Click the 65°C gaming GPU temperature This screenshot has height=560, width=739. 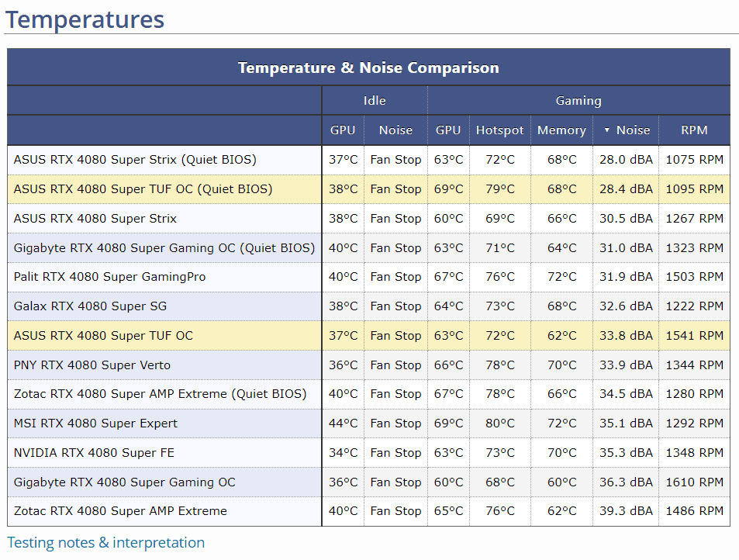point(449,511)
